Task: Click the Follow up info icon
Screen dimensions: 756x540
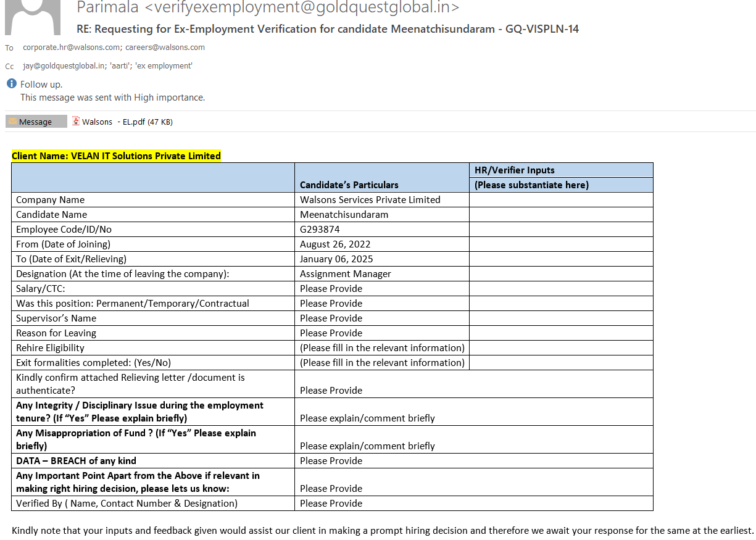Action: (x=11, y=84)
